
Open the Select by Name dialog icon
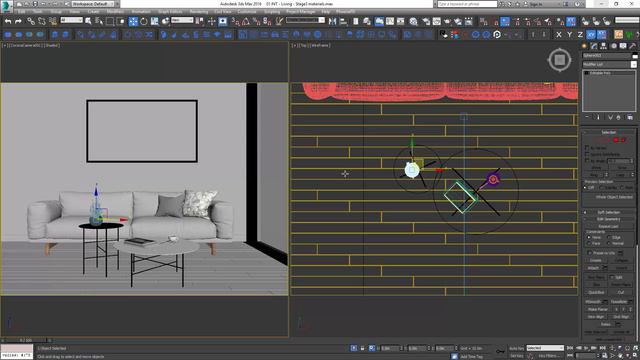click(x=98, y=21)
